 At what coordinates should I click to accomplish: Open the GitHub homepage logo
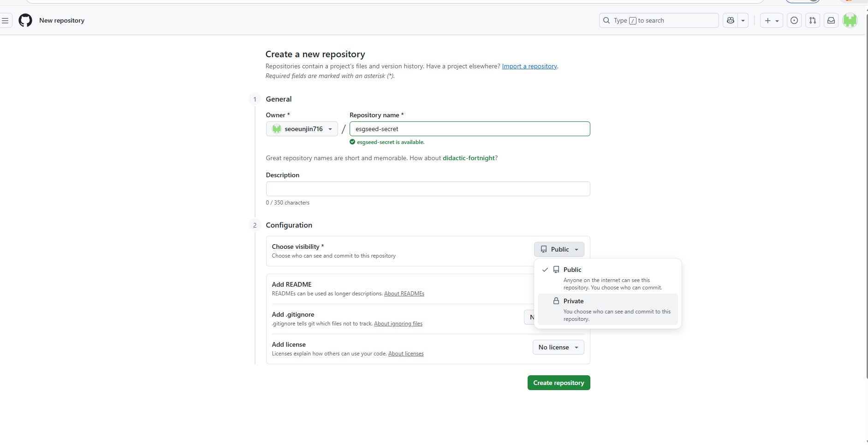pos(25,20)
